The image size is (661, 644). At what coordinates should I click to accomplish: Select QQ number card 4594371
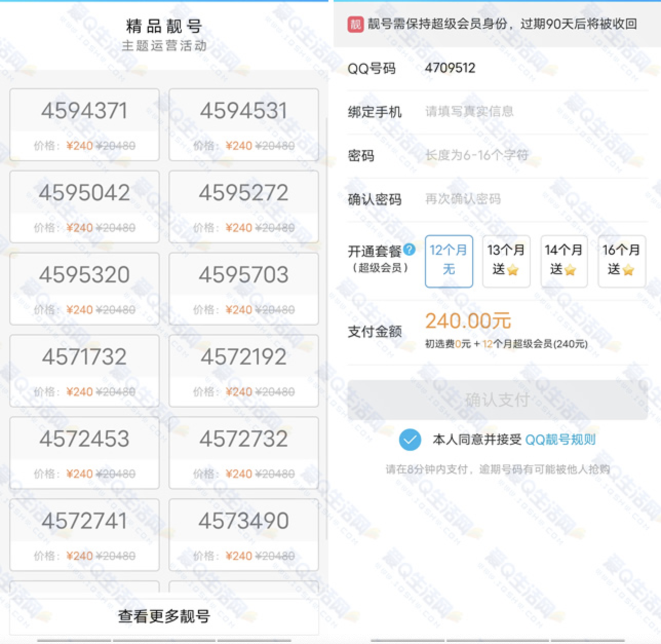pyautogui.click(x=84, y=125)
